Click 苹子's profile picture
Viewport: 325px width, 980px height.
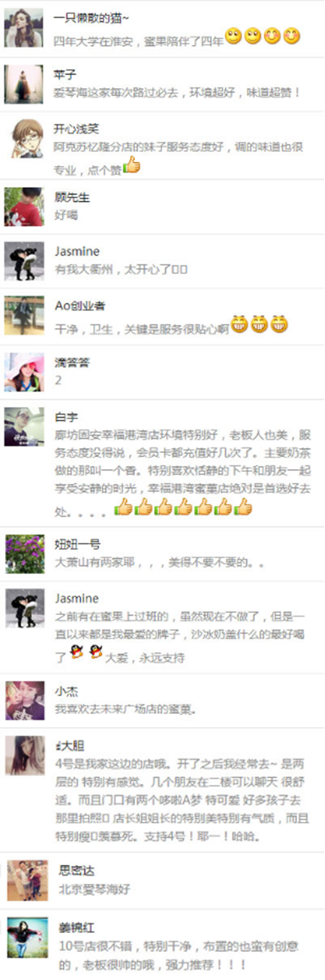pos(24,84)
